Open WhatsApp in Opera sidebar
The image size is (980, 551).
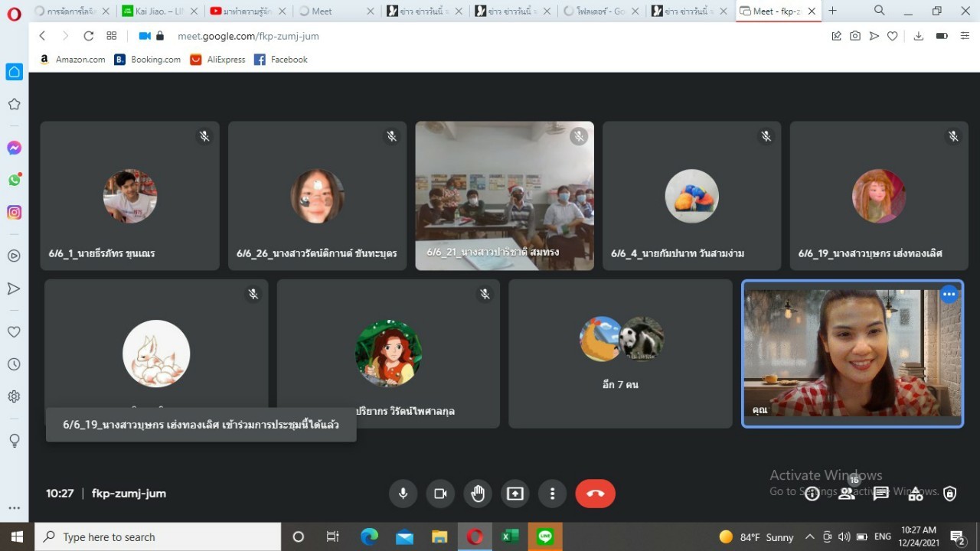(14, 180)
